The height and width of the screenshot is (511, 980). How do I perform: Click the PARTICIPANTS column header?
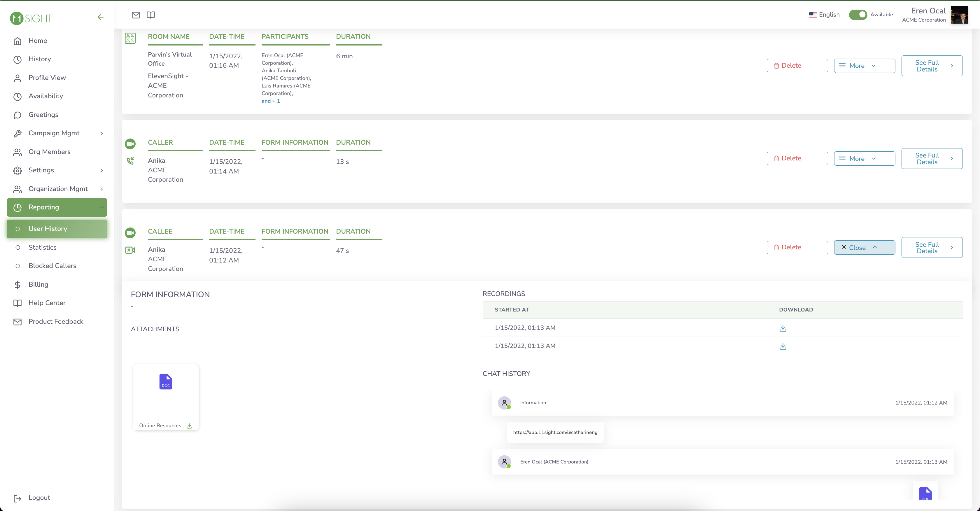285,36
